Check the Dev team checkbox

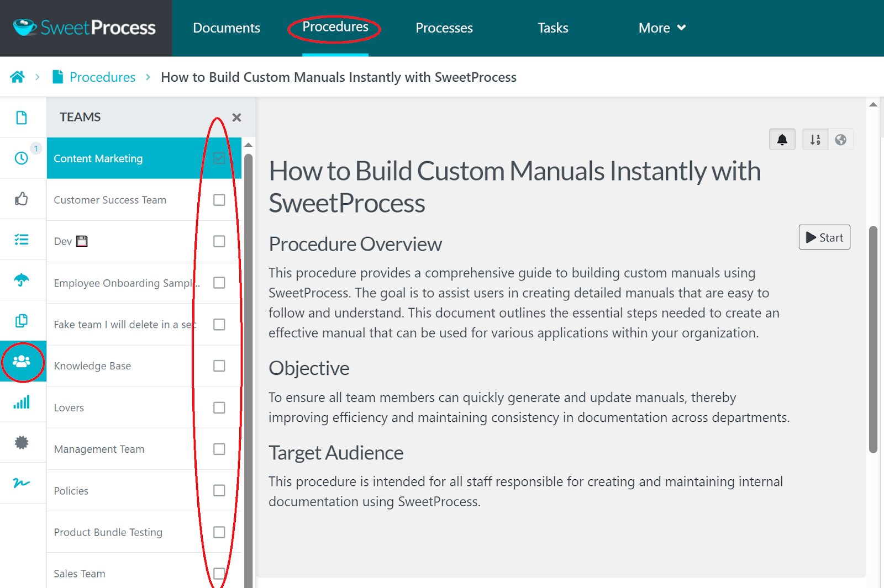219,241
